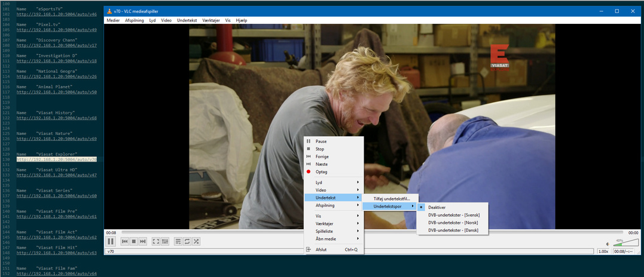Image resolution: width=644 pixels, height=277 pixels.
Task: Choose Pause in the context menu
Action: pyautogui.click(x=334, y=141)
